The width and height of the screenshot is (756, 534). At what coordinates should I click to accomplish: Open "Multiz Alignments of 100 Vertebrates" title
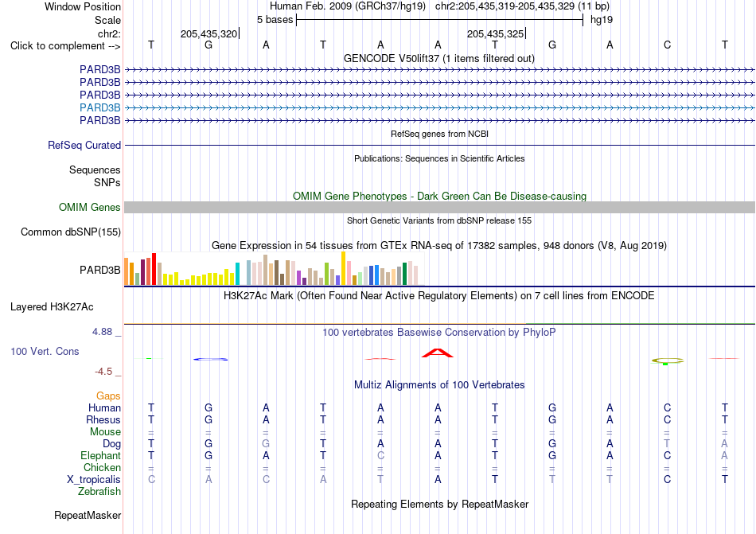[x=439, y=385]
